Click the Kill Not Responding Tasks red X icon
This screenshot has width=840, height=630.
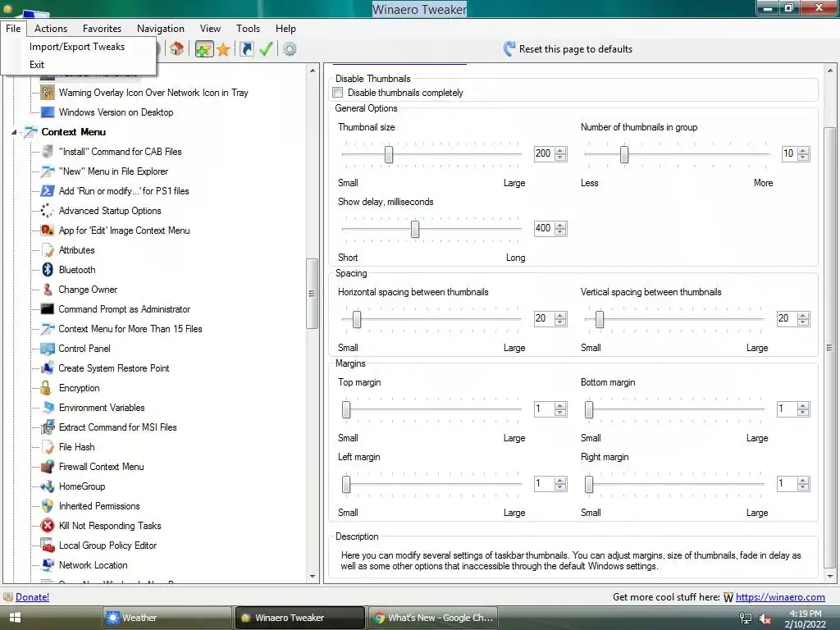(48, 526)
